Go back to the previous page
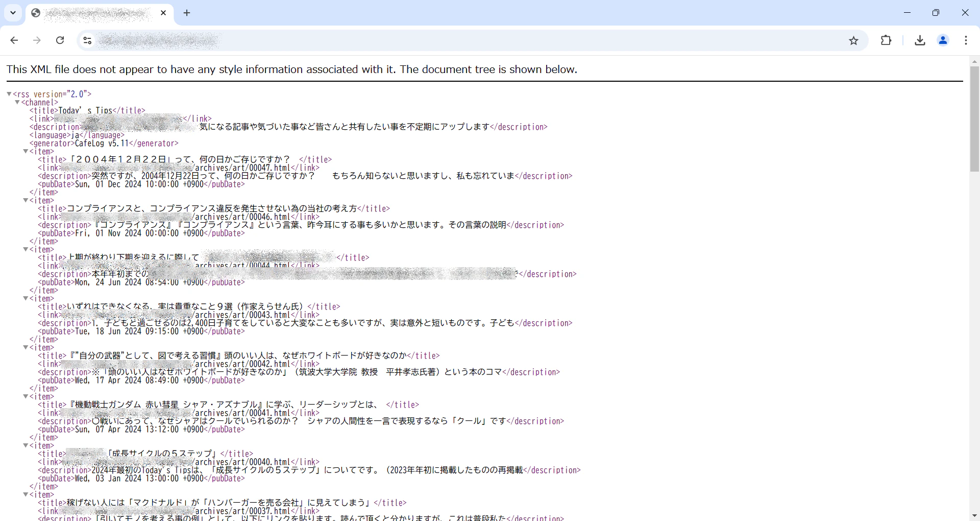 (14, 40)
